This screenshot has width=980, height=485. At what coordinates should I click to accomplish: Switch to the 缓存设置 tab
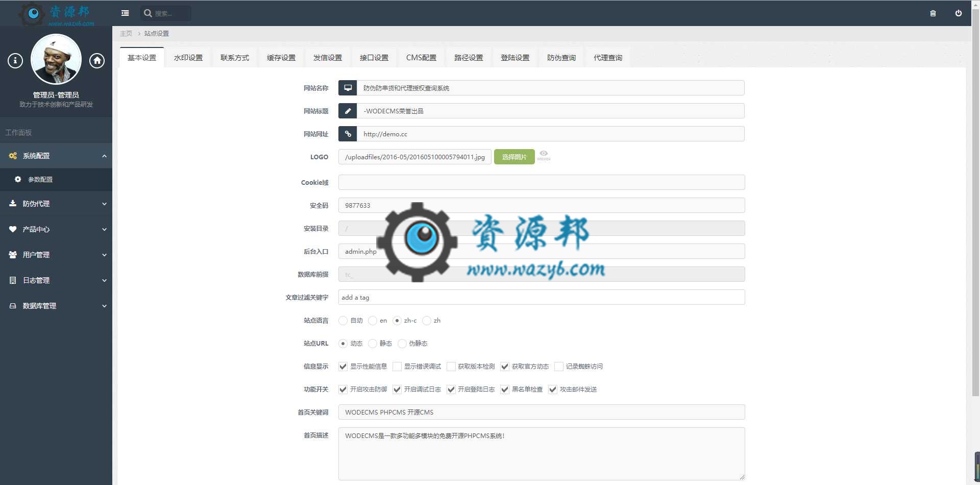click(281, 58)
